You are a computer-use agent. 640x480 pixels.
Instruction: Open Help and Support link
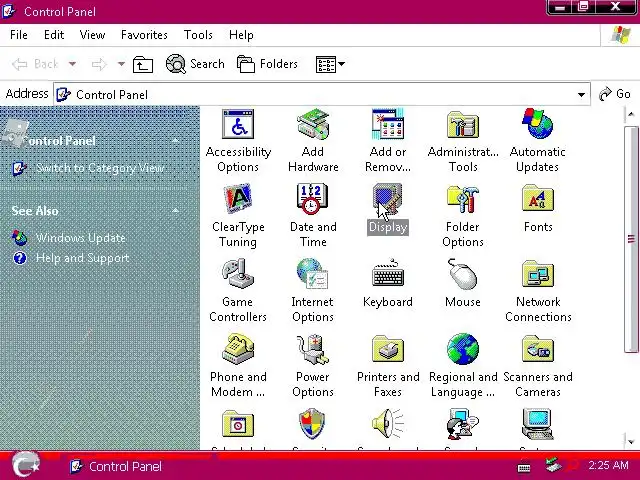[82, 258]
